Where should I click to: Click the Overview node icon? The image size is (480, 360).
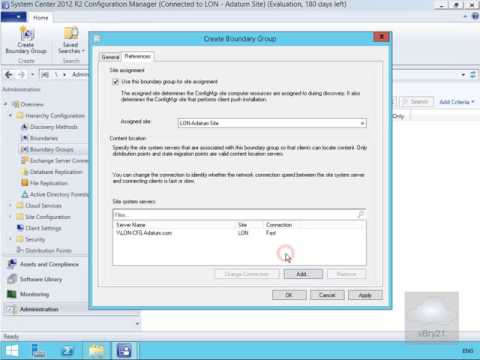coord(16,104)
